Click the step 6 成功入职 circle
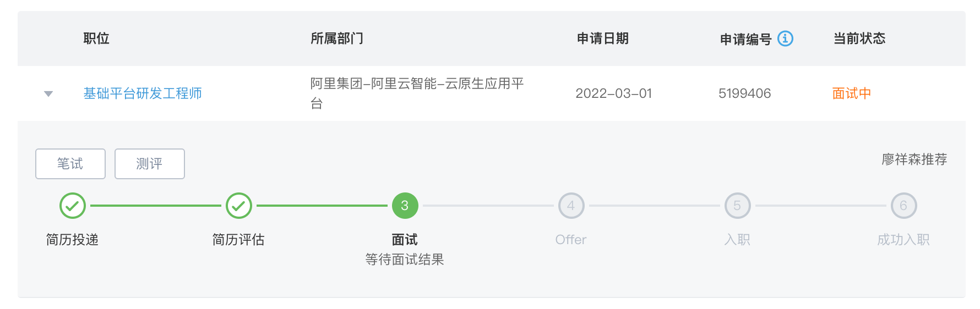Screen dimensions: 980x309 pyautogui.click(x=904, y=206)
